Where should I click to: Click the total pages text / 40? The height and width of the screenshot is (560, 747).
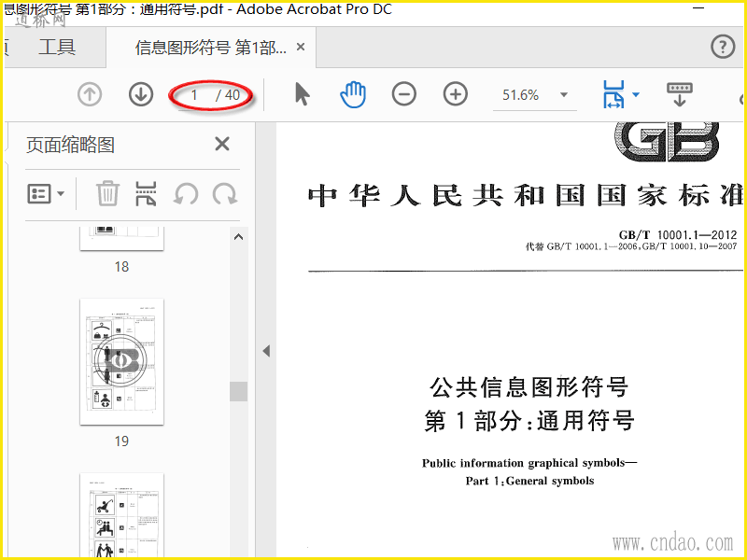point(228,95)
